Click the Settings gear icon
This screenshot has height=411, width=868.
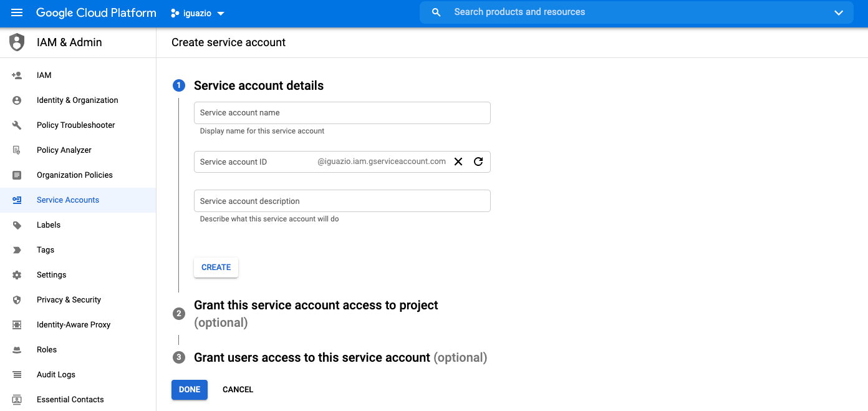tap(17, 275)
